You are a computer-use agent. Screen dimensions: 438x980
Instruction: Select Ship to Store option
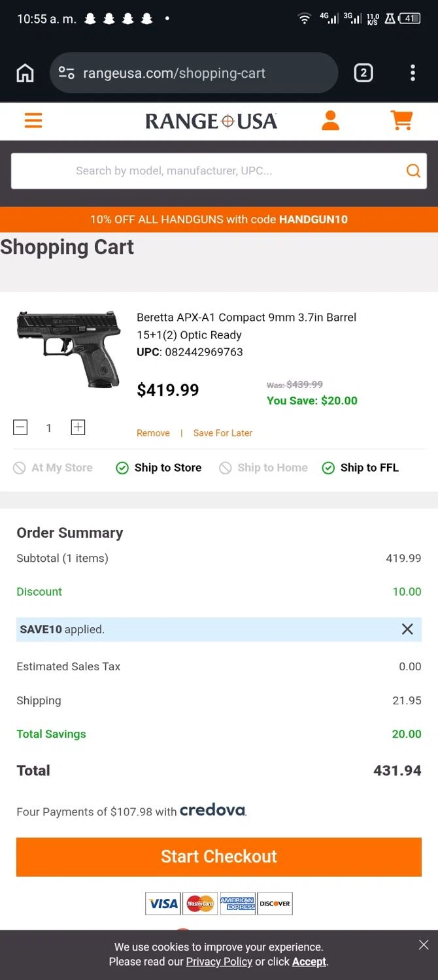point(159,468)
